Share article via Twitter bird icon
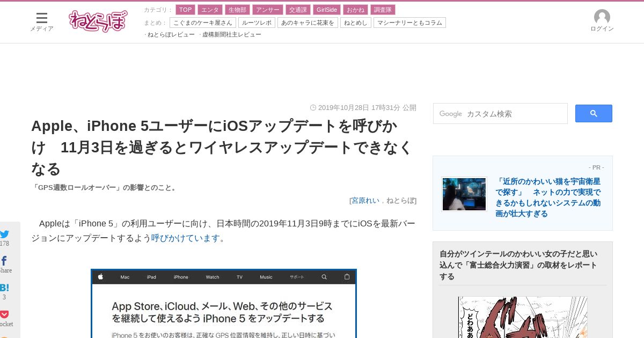Viewport: 644px width, 338px height. [x=5, y=234]
